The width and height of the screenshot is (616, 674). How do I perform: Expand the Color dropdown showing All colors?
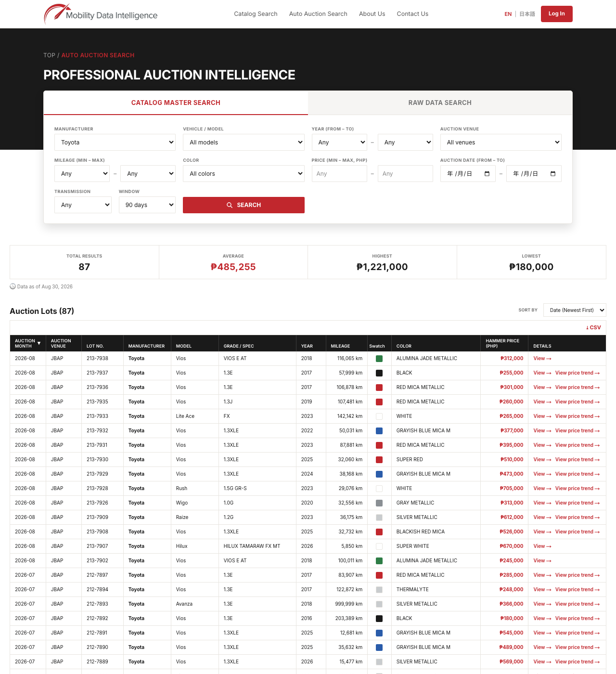(x=244, y=174)
